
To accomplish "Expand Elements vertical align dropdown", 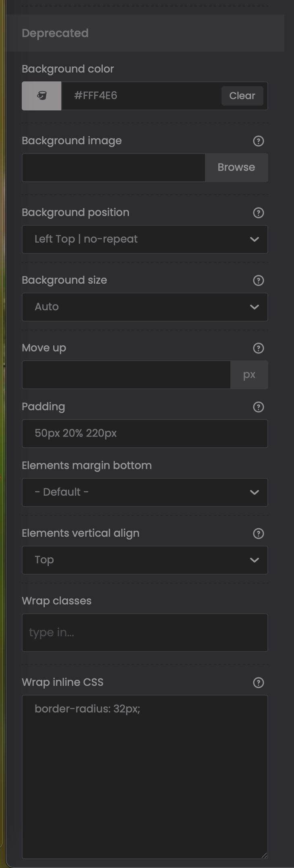I will [145, 560].
